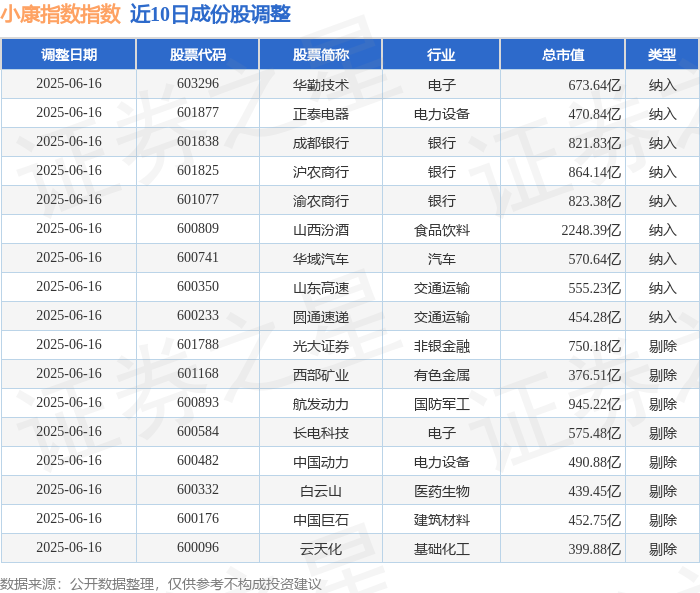Select stock name 沪农商行
Viewport: 700px width, 593px height.
(x=321, y=171)
